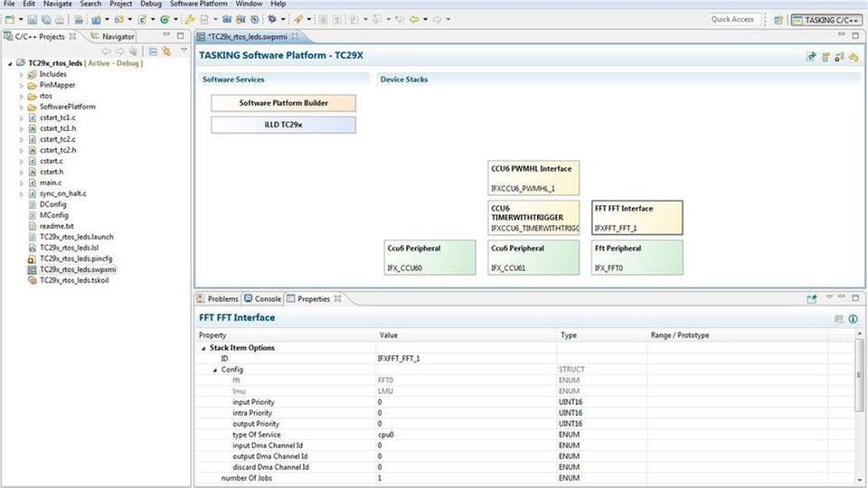Switch to the Console tab
This screenshot has height=488, width=868.
(263, 299)
